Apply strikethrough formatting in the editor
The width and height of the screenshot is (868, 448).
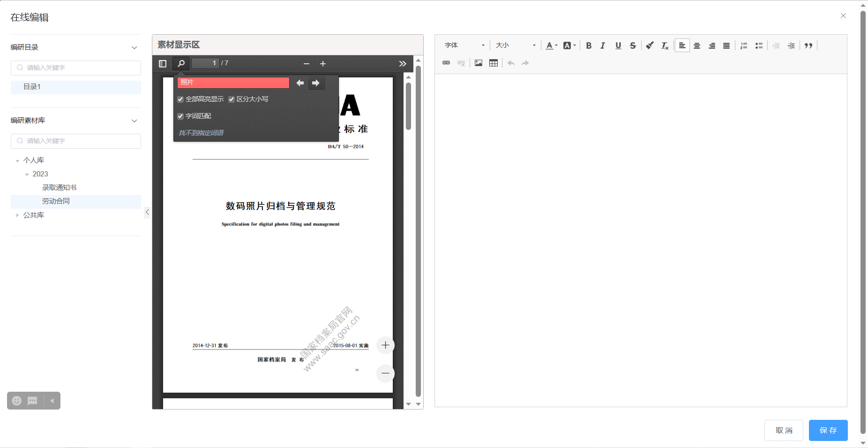pyautogui.click(x=633, y=46)
